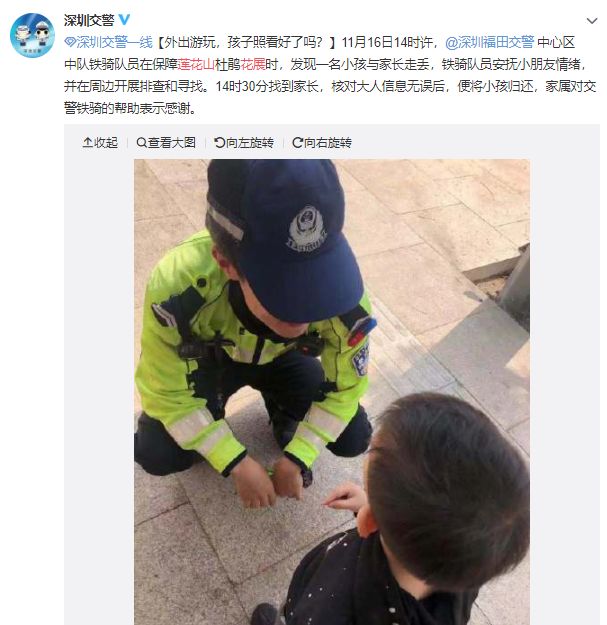Screen dimensions: 607x625
Task: Collapse the image with 收起
Action: [100, 143]
